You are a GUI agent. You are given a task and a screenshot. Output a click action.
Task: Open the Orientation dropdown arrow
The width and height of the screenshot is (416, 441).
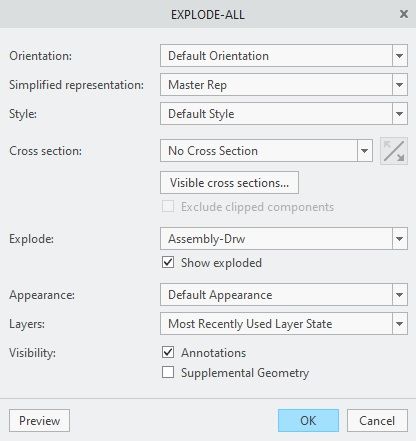pyautogui.click(x=400, y=56)
